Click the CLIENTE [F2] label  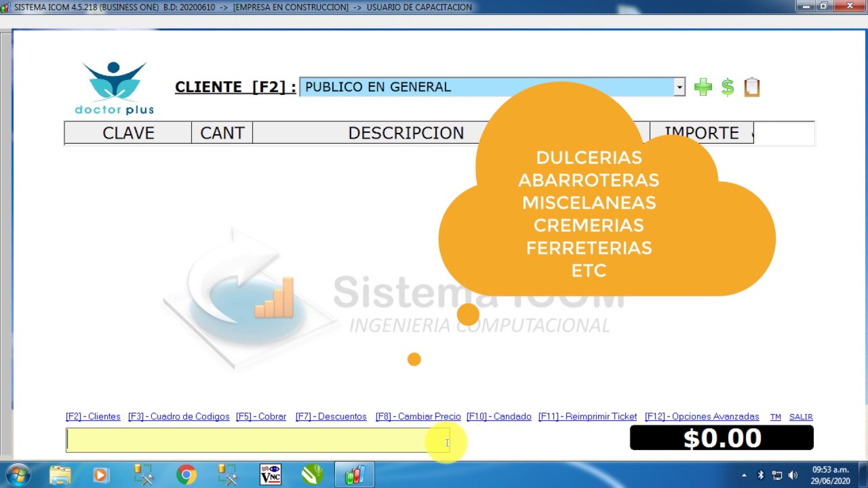tap(235, 87)
